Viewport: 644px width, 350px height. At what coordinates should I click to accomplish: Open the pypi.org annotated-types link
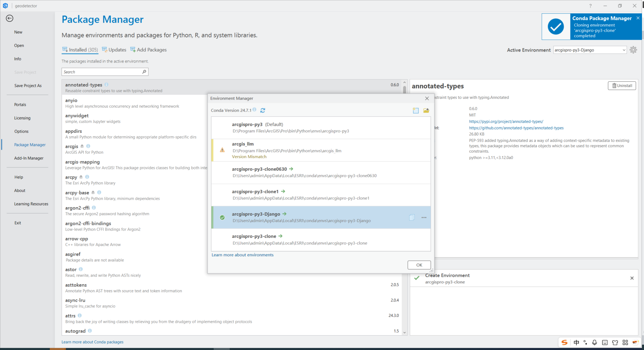tap(506, 121)
